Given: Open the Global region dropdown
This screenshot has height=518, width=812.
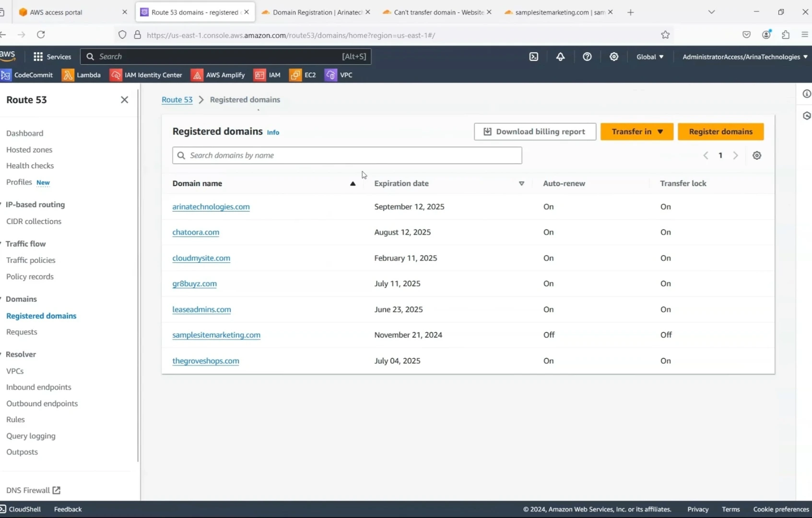Looking at the screenshot, I should pyautogui.click(x=649, y=57).
